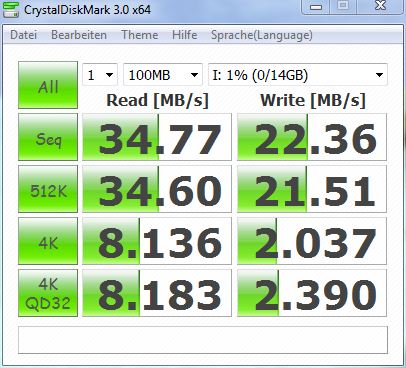
Task: Run the 4K benchmark test
Action: pos(48,241)
